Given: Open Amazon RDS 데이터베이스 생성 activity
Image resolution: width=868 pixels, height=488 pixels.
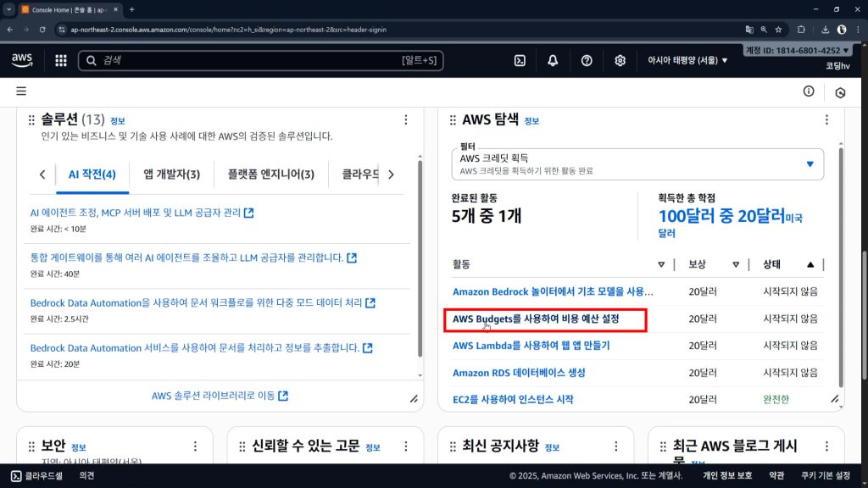Looking at the screenshot, I should coord(519,373).
